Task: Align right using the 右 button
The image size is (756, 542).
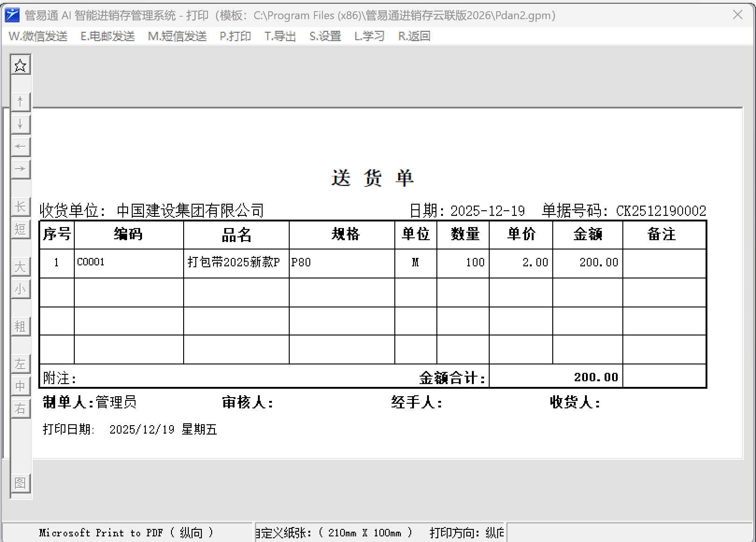Action: coord(20,409)
